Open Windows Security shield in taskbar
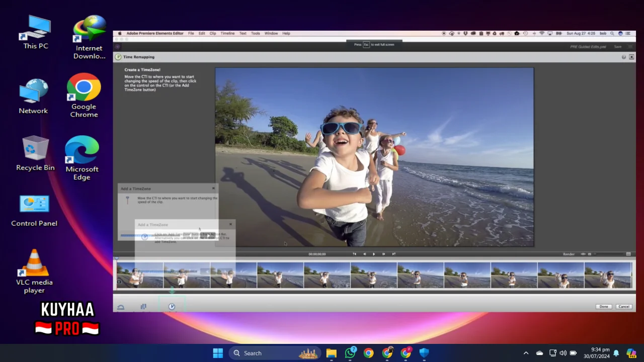The height and width of the screenshot is (362, 644). click(424, 353)
